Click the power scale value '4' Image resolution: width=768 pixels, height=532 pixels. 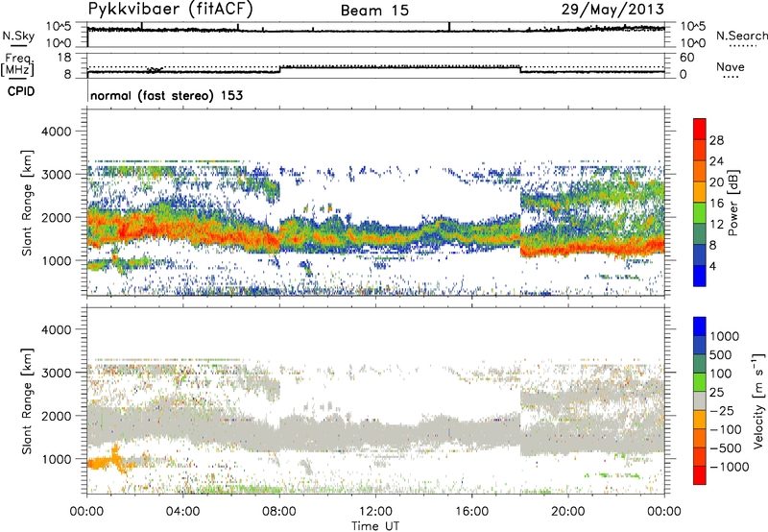click(x=712, y=266)
